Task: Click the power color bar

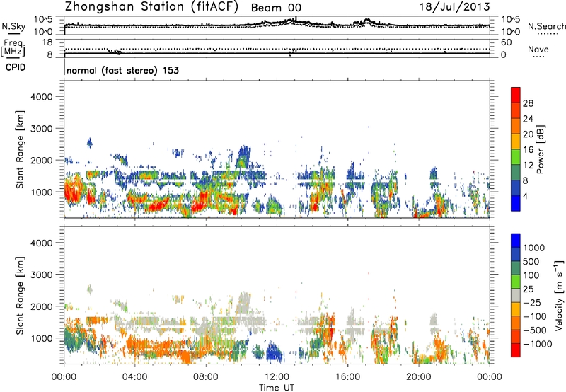Action: (x=516, y=149)
